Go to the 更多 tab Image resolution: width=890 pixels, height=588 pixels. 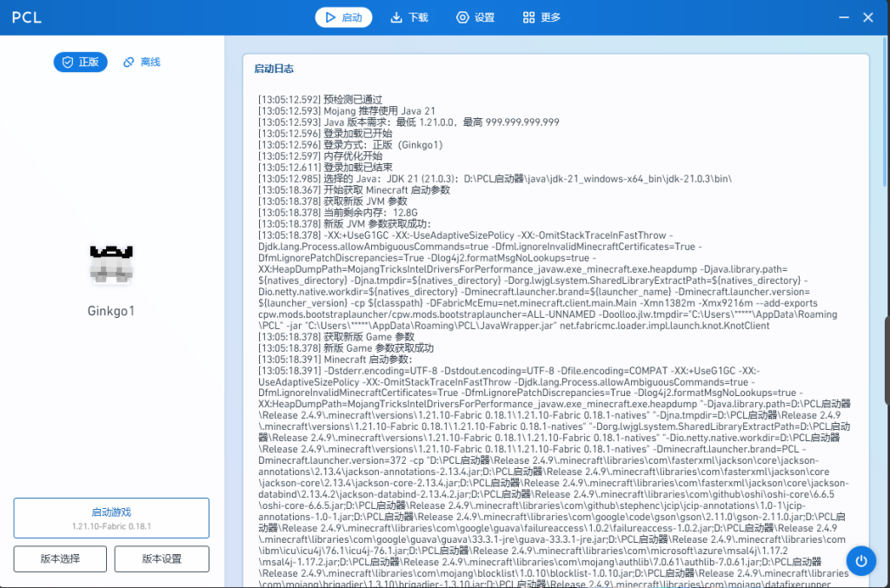pyautogui.click(x=541, y=17)
